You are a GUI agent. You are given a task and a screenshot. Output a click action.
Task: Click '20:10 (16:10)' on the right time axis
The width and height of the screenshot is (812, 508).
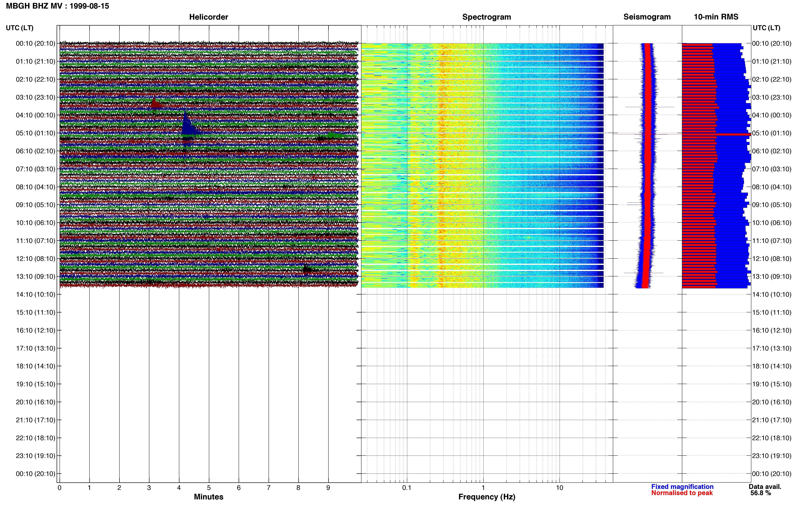(772, 402)
